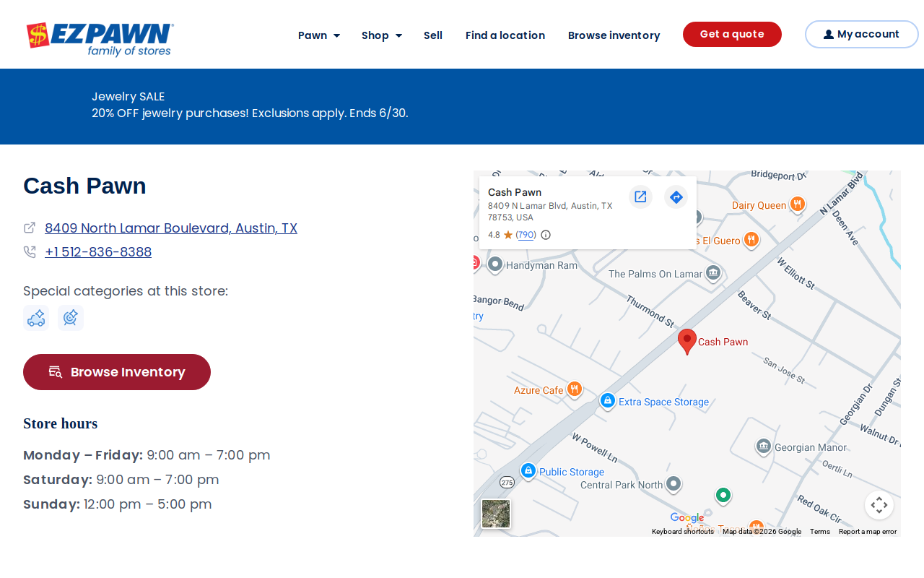Viewport: 924px width, 578px height.
Task: Expand the Shop dropdown menu
Action: tap(382, 35)
